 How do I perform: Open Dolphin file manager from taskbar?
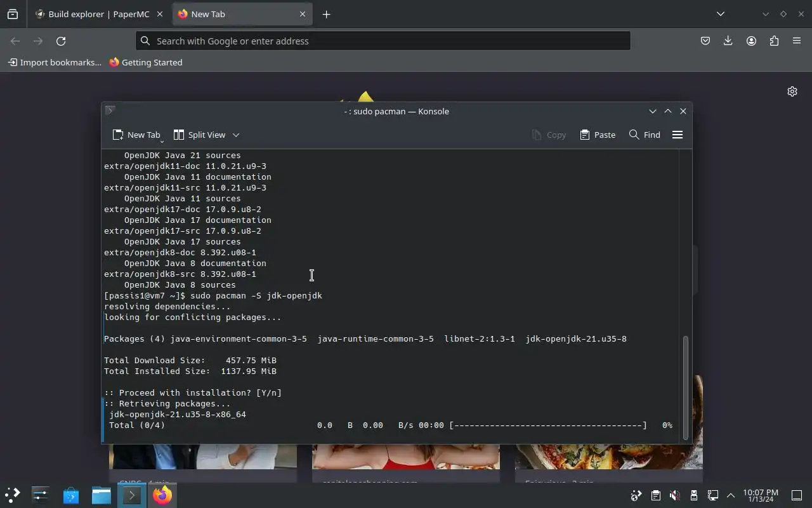pos(101,495)
